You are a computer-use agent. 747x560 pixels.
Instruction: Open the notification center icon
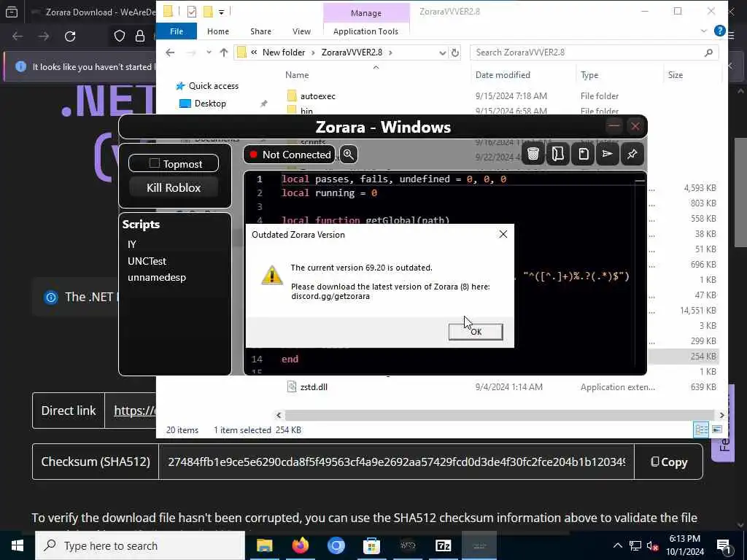click(724, 546)
